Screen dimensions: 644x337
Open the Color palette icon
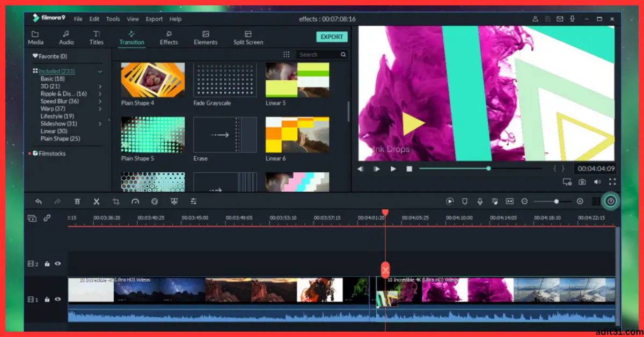click(155, 201)
